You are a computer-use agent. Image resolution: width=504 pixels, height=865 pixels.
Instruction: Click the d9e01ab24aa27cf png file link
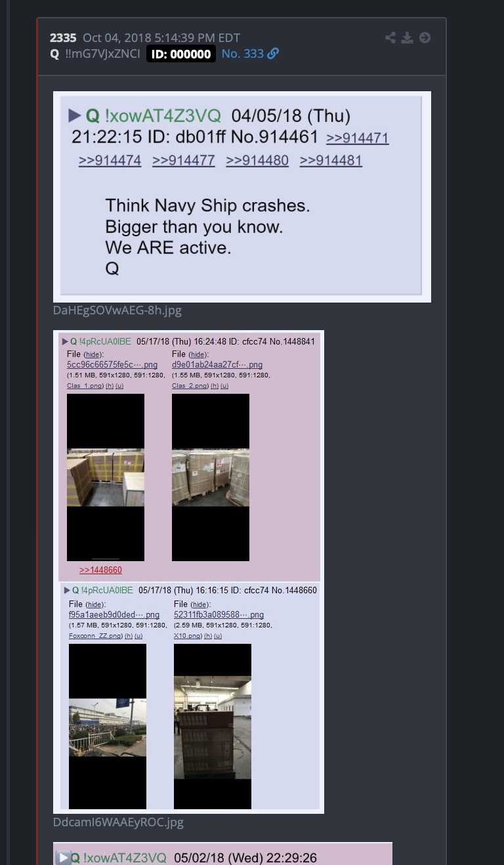point(217,365)
